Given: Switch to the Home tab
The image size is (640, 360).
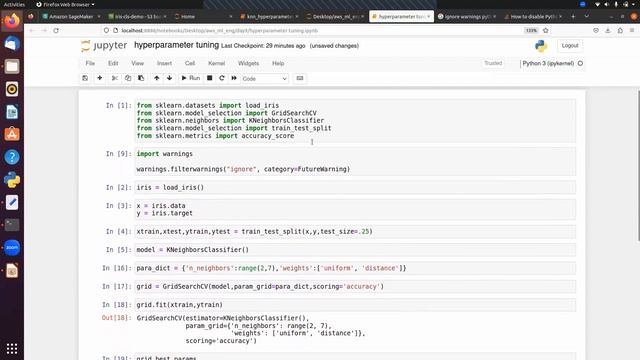Looking at the screenshot, I should click(x=203, y=16).
